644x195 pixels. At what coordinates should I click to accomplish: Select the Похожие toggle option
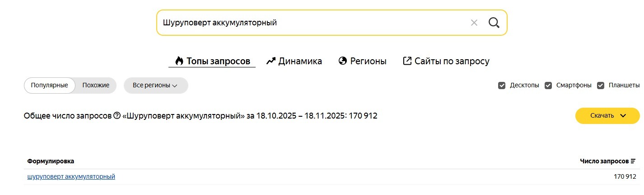pos(96,86)
